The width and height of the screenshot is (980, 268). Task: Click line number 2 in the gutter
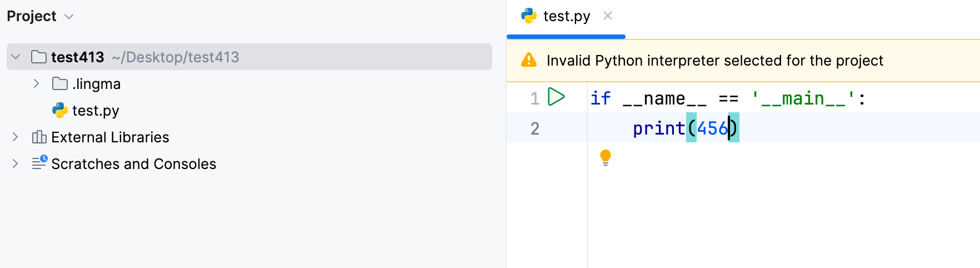pos(534,128)
